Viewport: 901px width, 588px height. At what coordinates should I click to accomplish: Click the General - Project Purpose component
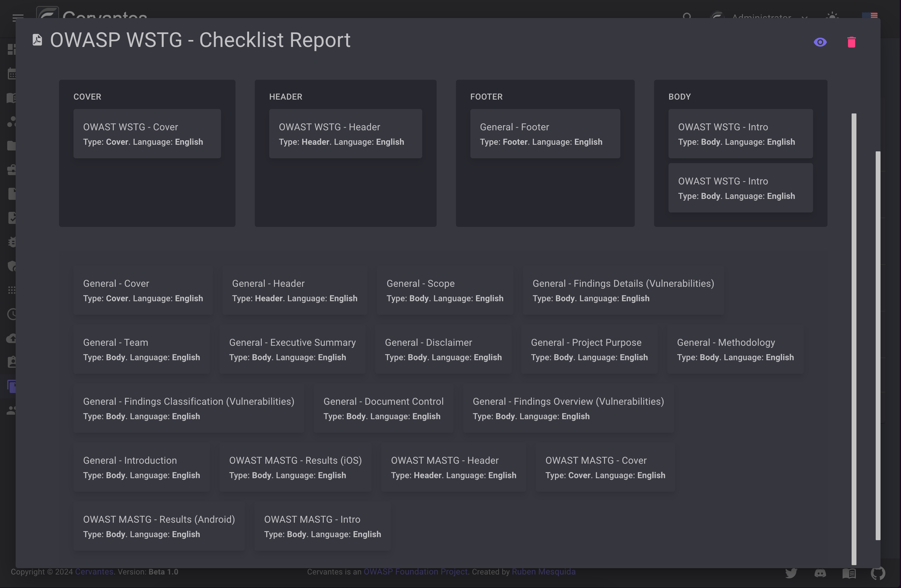589,349
